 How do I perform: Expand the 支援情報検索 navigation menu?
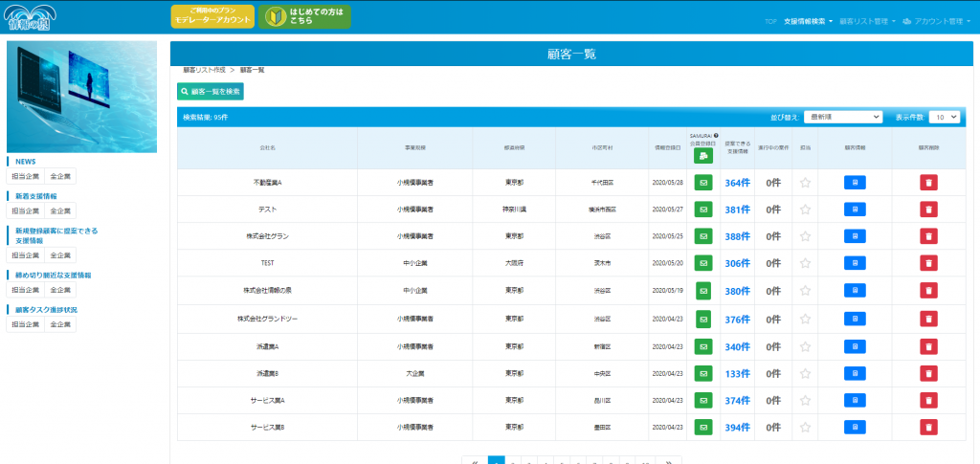pos(807,20)
